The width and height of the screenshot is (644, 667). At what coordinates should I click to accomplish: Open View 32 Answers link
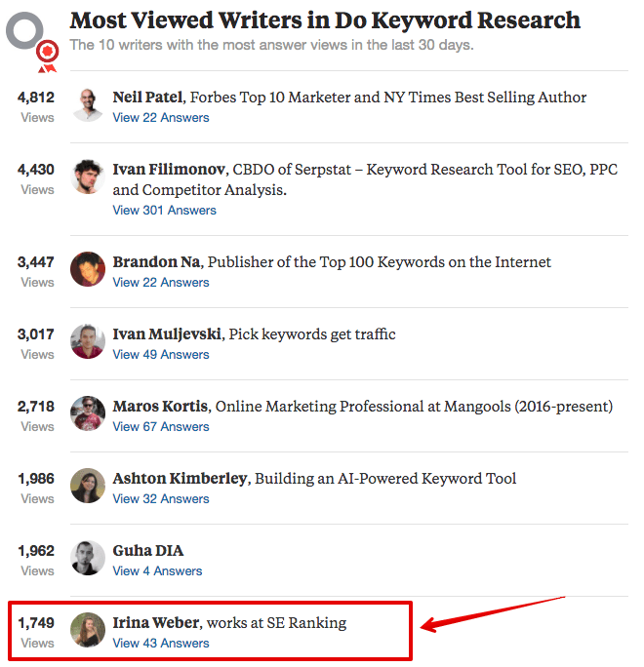tap(161, 499)
